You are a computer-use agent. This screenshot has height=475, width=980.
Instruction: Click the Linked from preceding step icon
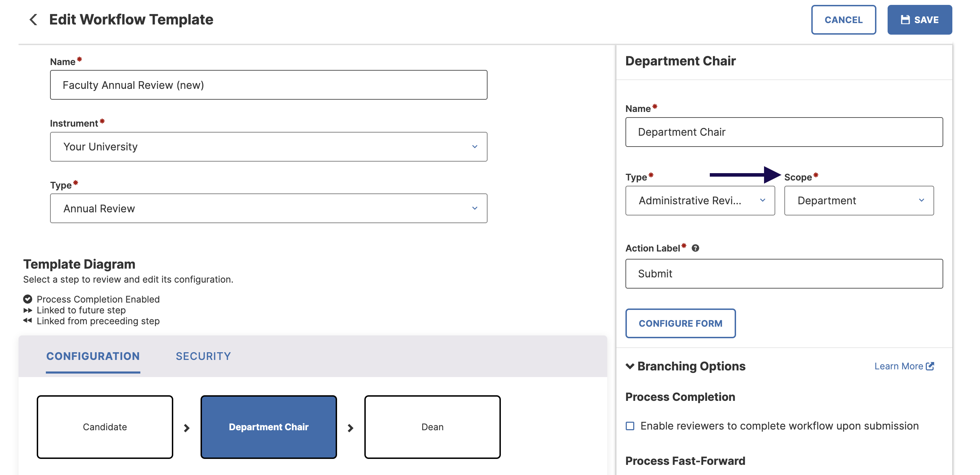[28, 321]
